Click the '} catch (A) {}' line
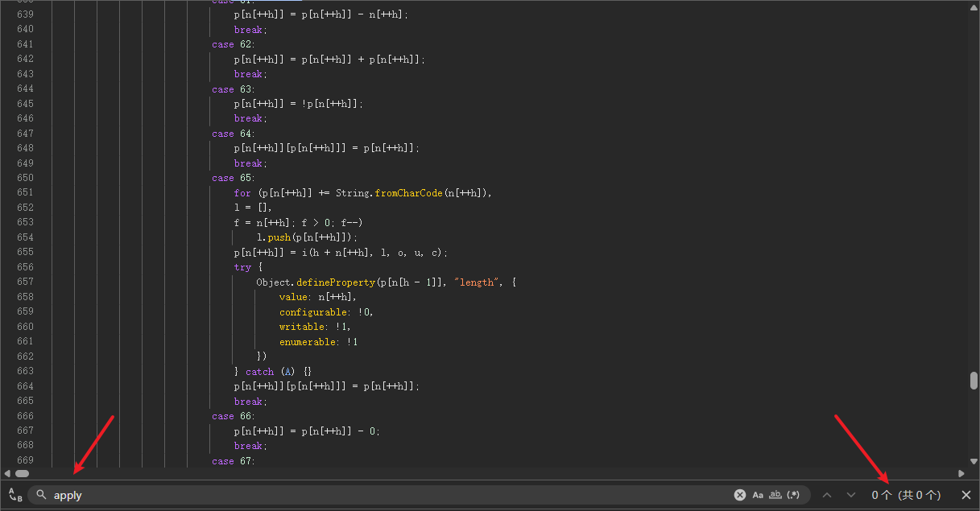Screen dimensions: 980x511 [273, 371]
